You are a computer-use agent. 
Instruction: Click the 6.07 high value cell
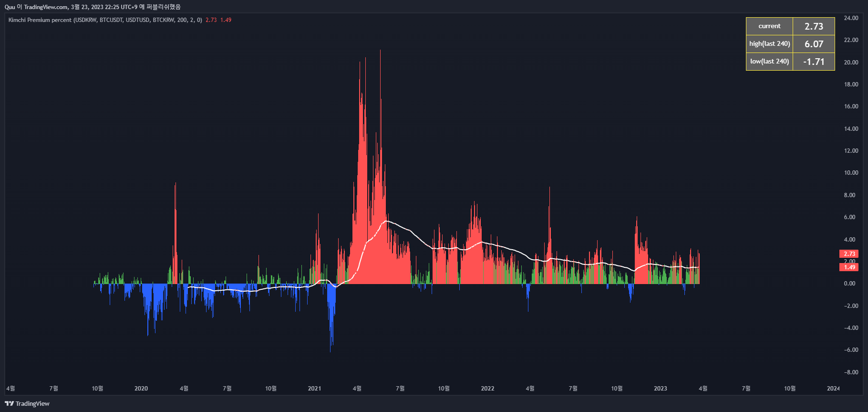point(814,44)
